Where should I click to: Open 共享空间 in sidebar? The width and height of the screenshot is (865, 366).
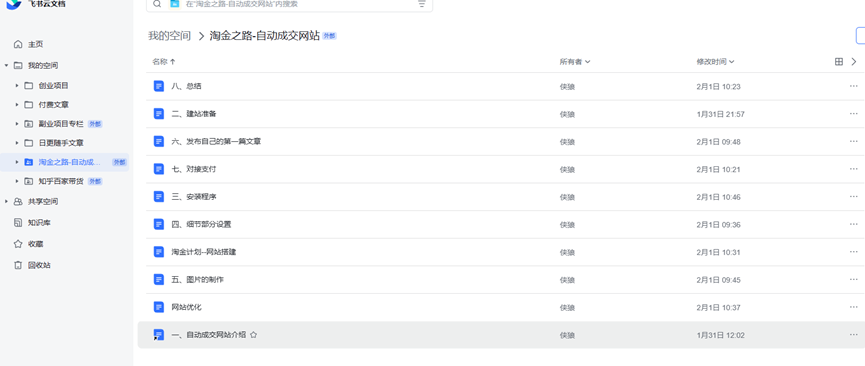click(43, 201)
